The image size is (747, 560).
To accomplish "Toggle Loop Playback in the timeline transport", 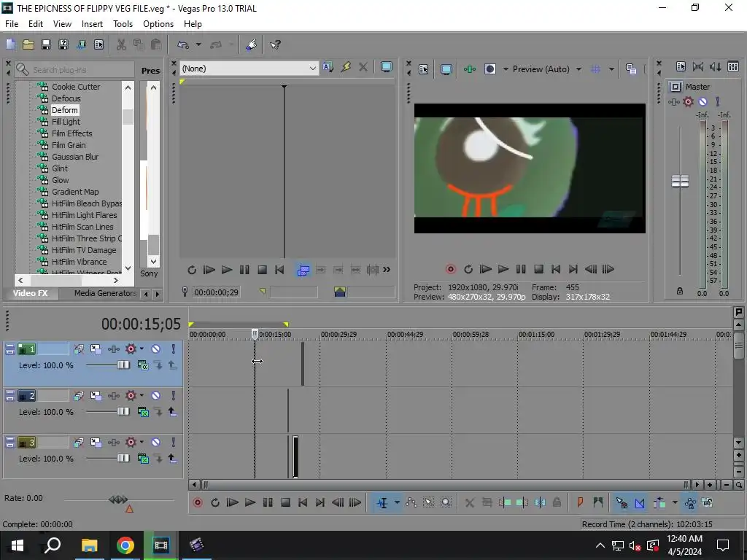I will pos(215,503).
